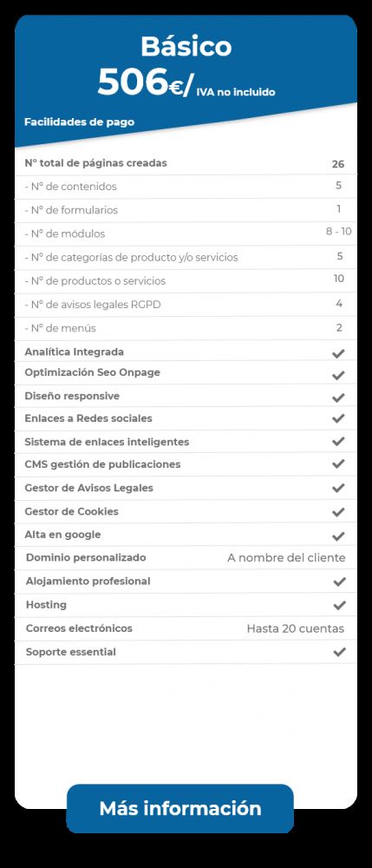Click the Dominio personalizado label
Screen dimensions: 372x868
86,557
